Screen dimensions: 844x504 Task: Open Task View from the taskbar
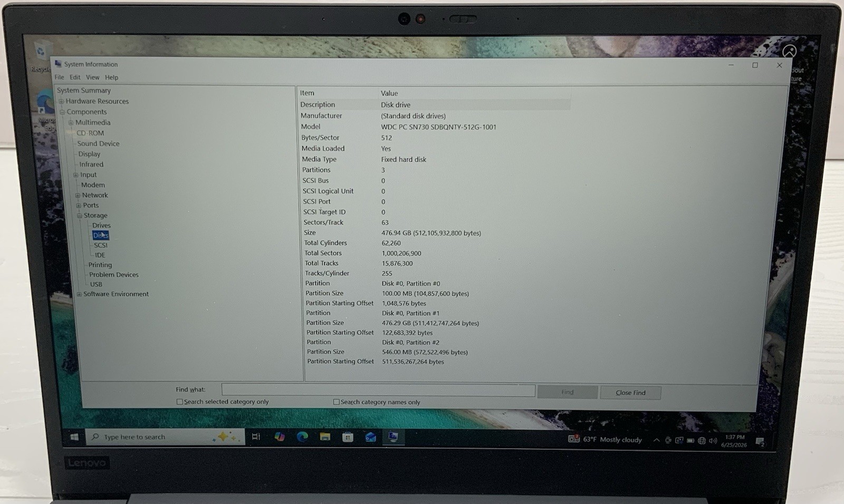click(256, 437)
